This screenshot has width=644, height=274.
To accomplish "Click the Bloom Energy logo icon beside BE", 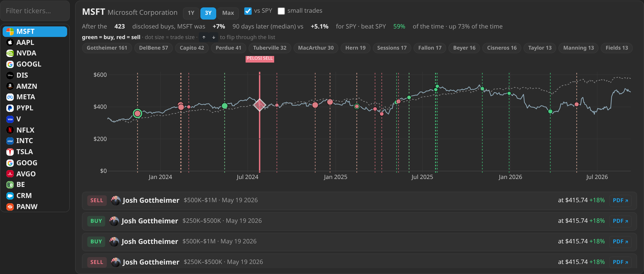I will pos(10,185).
